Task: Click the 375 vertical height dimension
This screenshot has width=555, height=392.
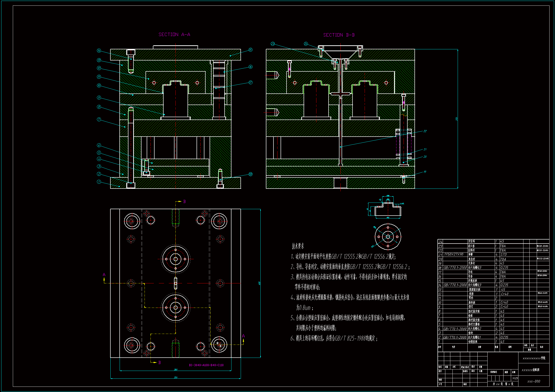Action: pos(457,119)
